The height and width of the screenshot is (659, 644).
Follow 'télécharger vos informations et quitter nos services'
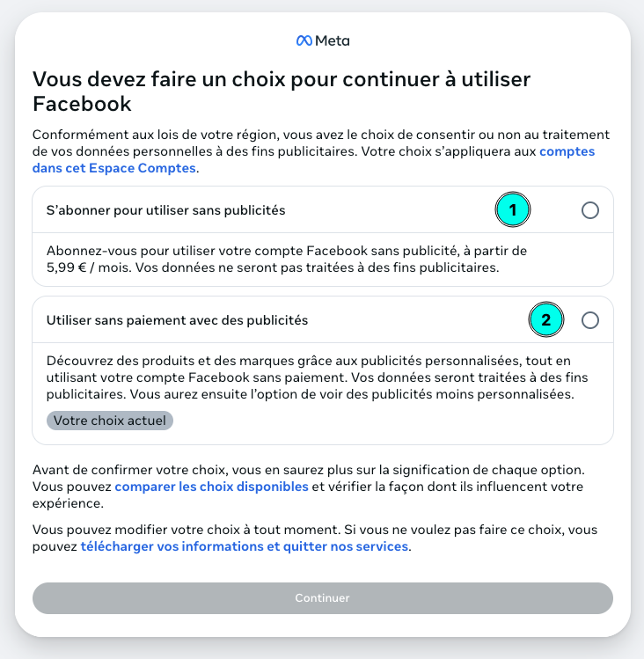coord(244,546)
